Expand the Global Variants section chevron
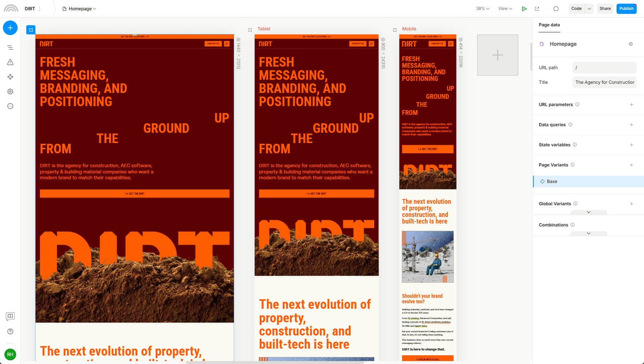Screen dimensions: 644x364 point(588,212)
